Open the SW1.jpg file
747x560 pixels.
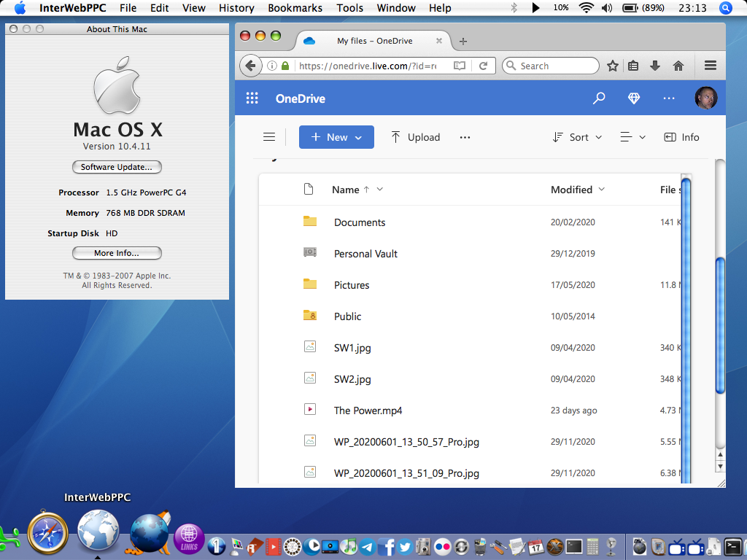pos(352,348)
